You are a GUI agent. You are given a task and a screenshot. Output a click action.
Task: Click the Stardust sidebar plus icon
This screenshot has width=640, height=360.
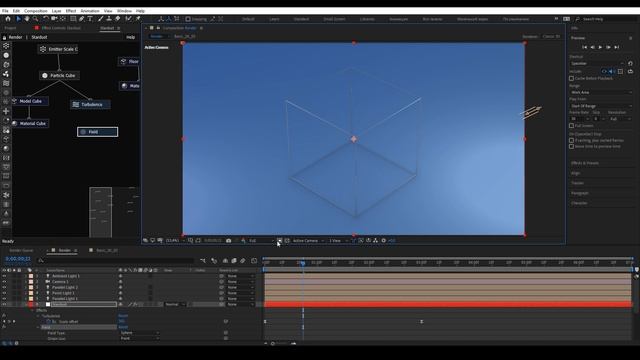pos(6,111)
